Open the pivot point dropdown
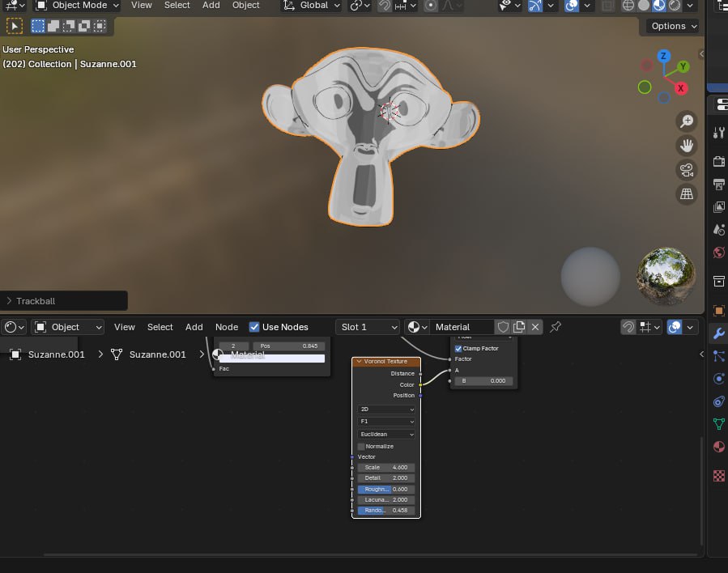The width and height of the screenshot is (728, 573). coord(360,6)
